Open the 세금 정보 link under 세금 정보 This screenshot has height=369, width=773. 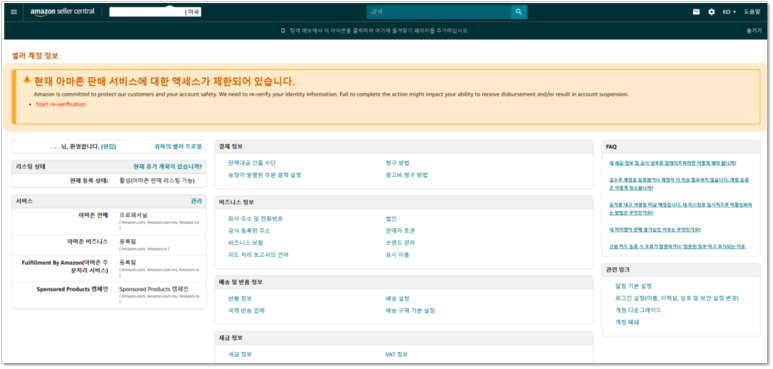240,354
